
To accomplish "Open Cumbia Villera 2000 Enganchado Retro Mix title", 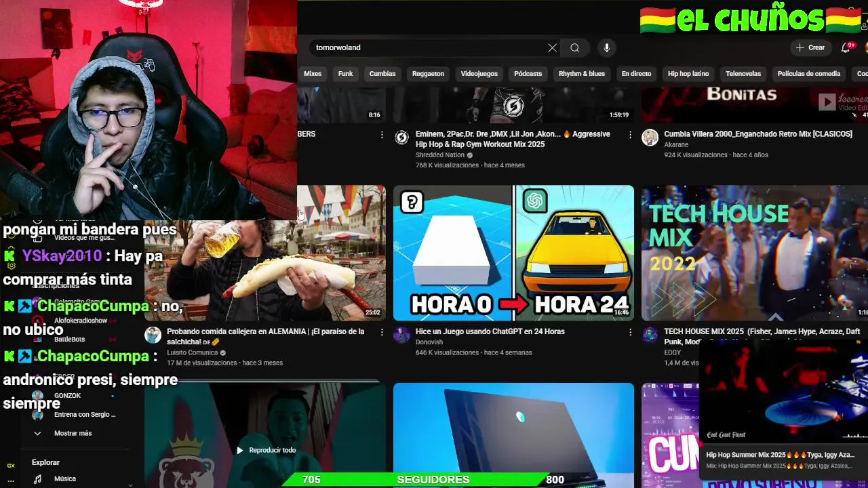I will tap(758, 134).
